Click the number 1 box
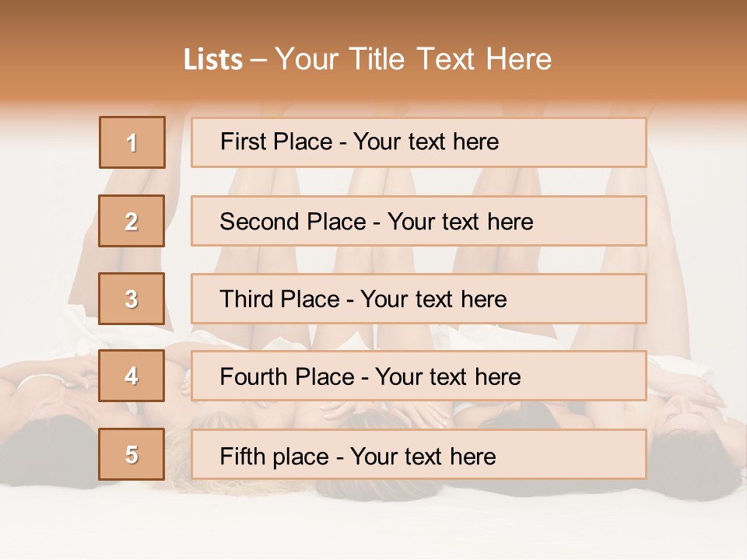Viewport: 747px width, 560px height. [x=132, y=142]
